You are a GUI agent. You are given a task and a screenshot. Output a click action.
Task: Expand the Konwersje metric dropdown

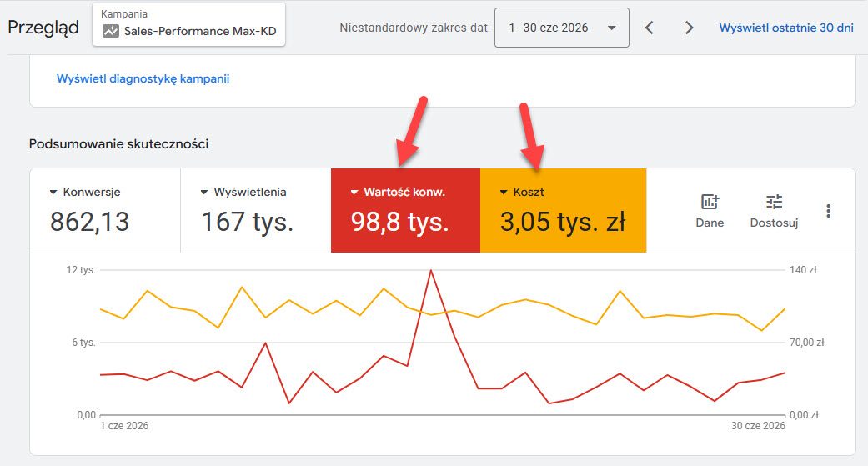pyautogui.click(x=53, y=192)
